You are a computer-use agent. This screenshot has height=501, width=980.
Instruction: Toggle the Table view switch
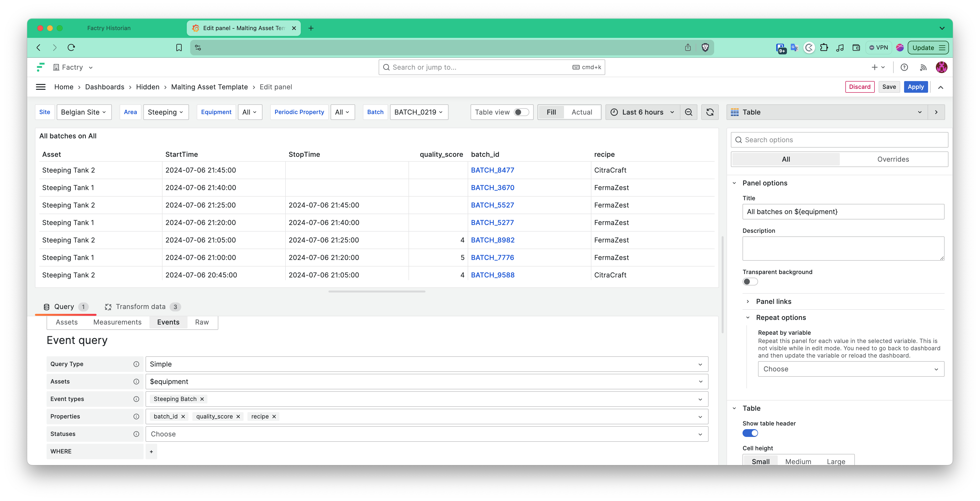pos(521,112)
